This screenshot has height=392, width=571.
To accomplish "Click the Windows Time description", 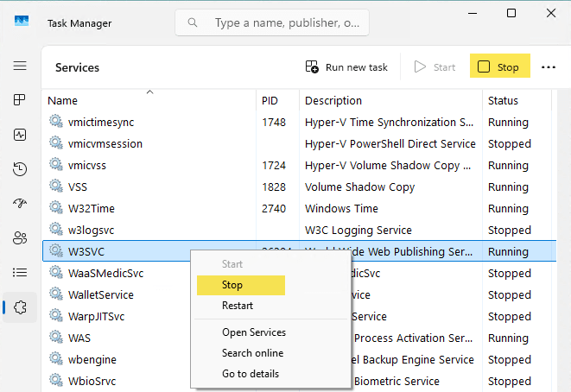I will 341,209.
